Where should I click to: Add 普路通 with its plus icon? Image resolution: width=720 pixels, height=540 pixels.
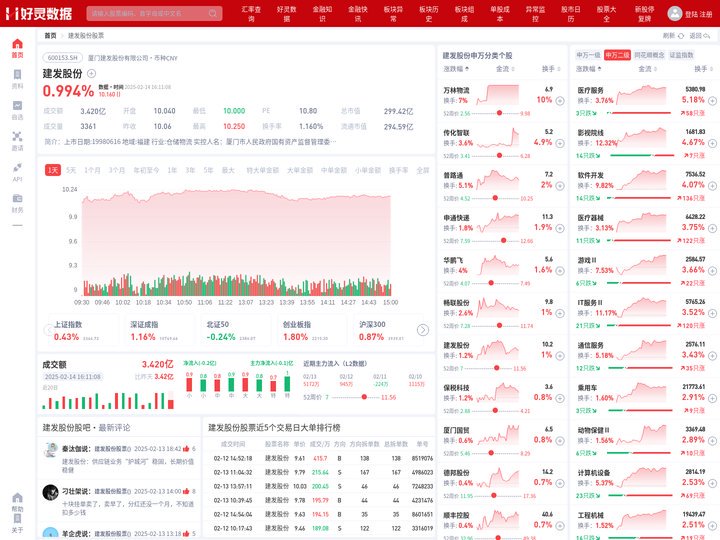pyautogui.click(x=560, y=186)
